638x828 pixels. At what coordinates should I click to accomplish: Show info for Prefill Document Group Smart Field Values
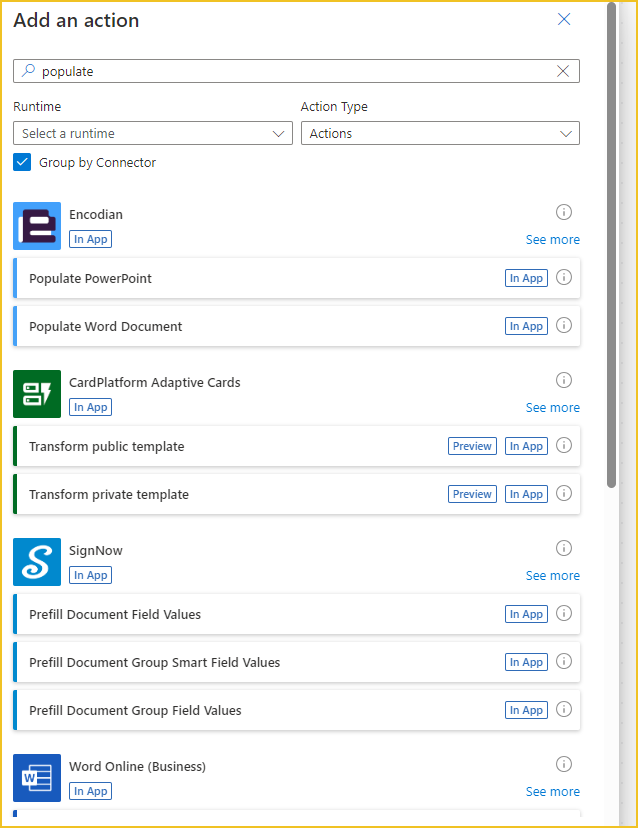564,661
